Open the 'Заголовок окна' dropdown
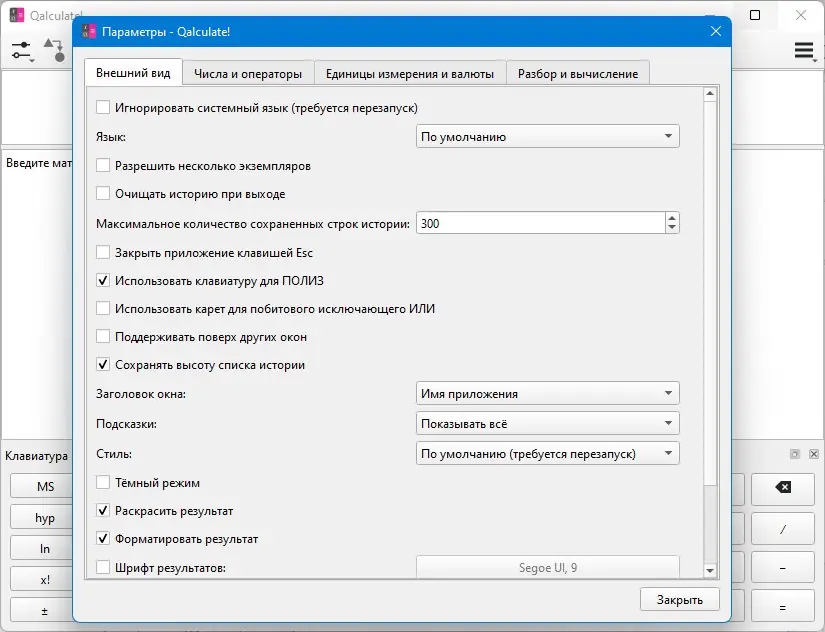Screen dimensions: 825x632 547,393
